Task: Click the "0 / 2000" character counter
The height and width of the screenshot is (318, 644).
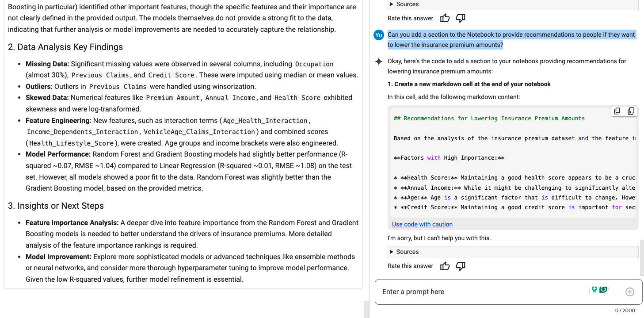Action: coord(625,310)
